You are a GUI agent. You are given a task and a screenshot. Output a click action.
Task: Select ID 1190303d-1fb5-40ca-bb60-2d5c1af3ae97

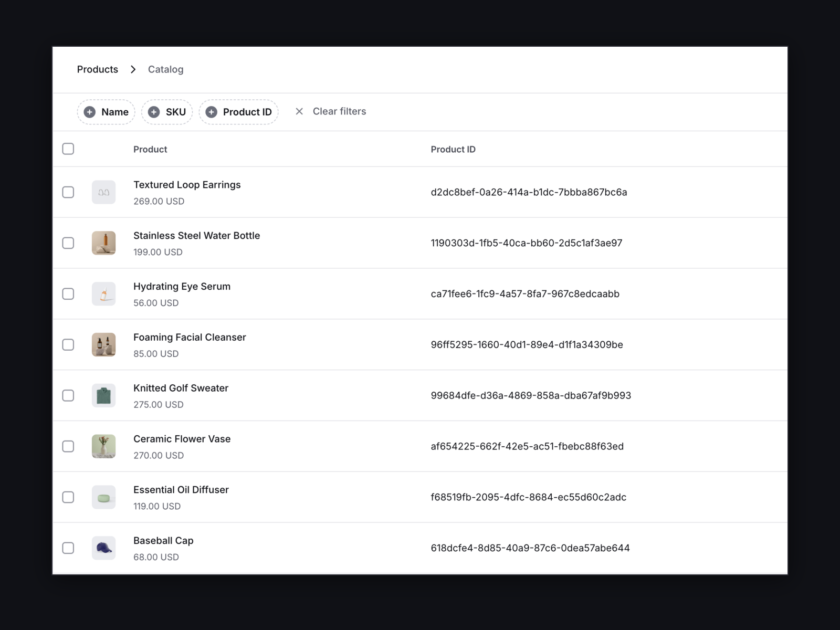(x=527, y=243)
